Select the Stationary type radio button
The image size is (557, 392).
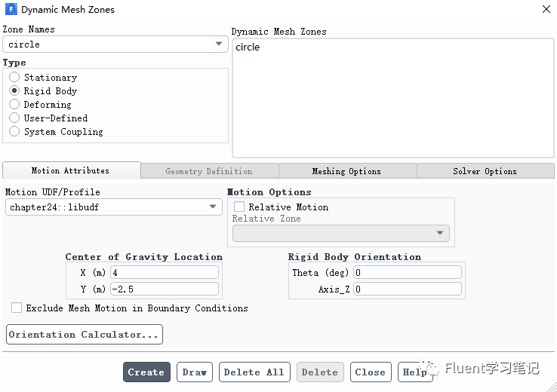click(14, 77)
